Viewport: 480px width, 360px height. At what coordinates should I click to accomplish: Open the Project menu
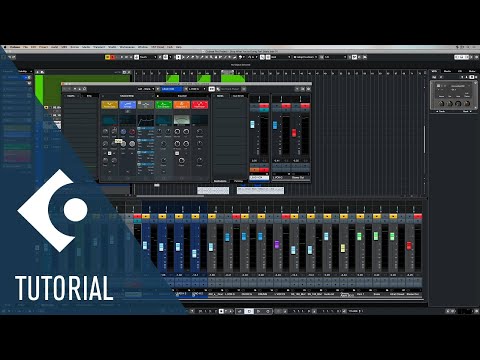coord(44,47)
